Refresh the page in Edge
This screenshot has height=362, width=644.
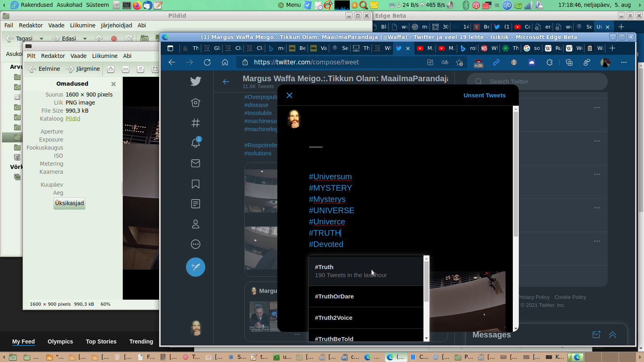pyautogui.click(x=207, y=62)
